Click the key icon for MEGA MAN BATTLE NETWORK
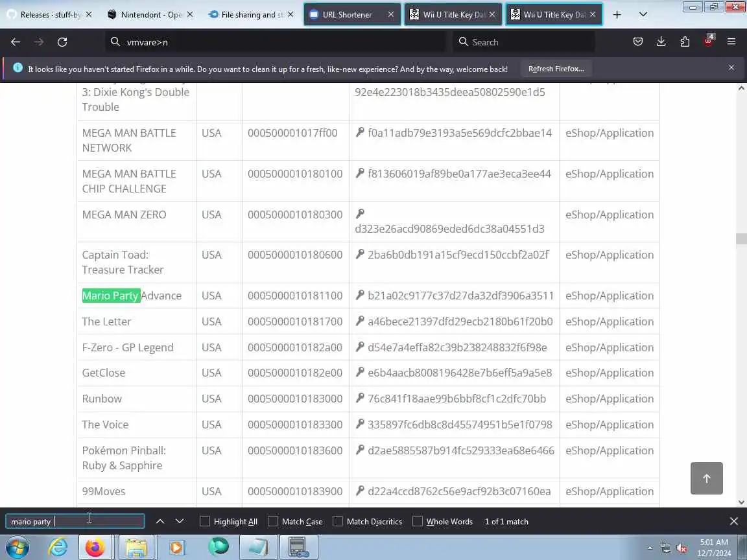The width and height of the screenshot is (747, 560). tap(360, 132)
